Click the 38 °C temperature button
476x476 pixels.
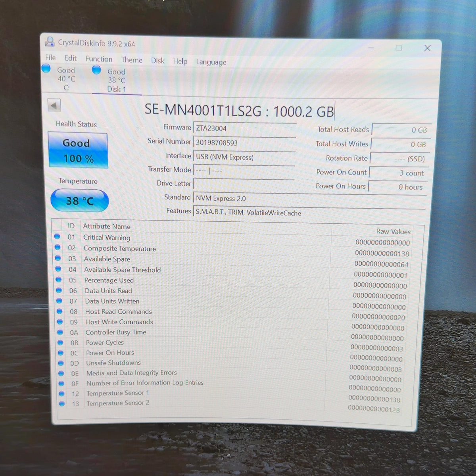(80, 201)
